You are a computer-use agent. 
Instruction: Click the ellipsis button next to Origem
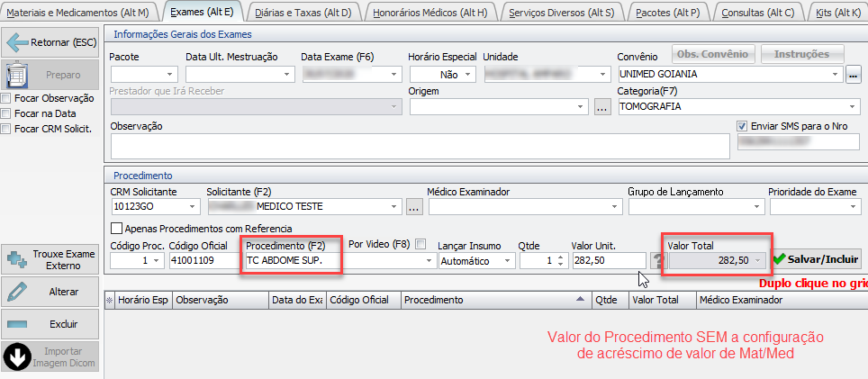[x=602, y=106]
